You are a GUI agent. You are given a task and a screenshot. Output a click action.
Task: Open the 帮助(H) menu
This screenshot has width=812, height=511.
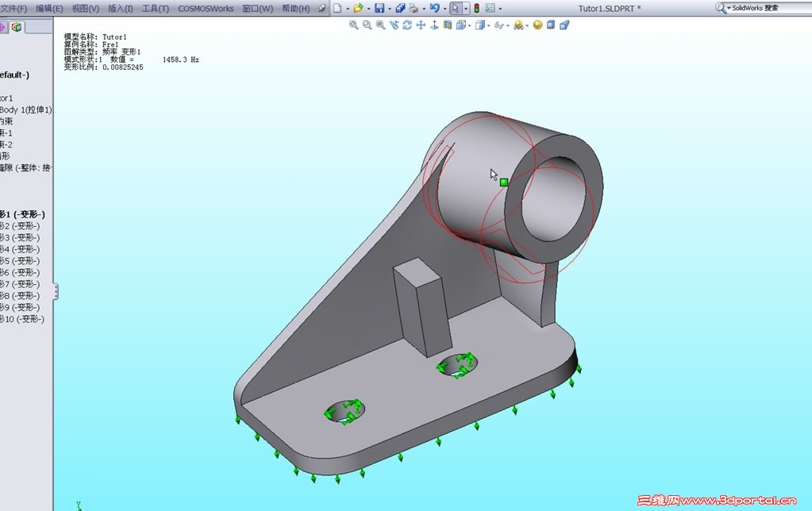(x=296, y=8)
